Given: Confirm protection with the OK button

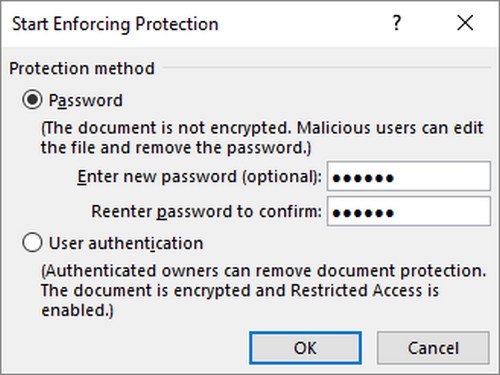Looking at the screenshot, I should click(305, 348).
